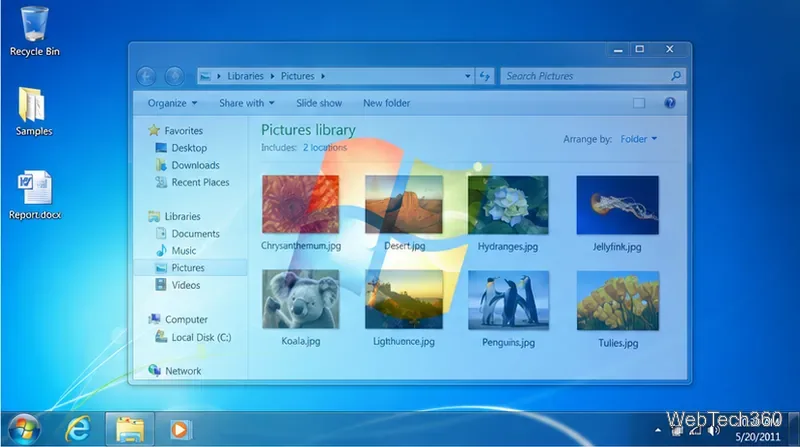Click Pictures in the address bar
The height and width of the screenshot is (447, 800).
pyautogui.click(x=297, y=76)
